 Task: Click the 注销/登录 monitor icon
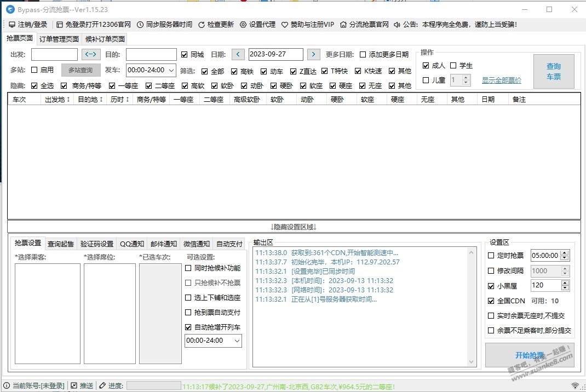pyautogui.click(x=12, y=25)
